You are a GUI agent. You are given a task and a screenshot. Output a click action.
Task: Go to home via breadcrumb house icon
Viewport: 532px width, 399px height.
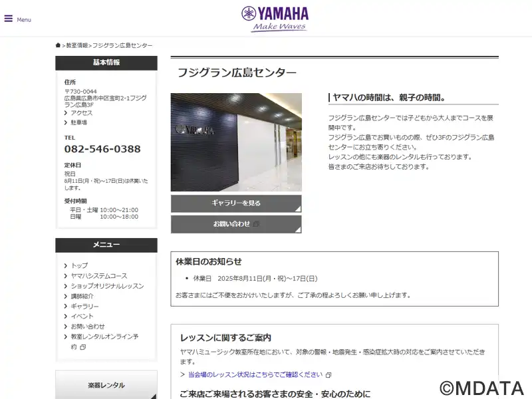pyautogui.click(x=58, y=45)
